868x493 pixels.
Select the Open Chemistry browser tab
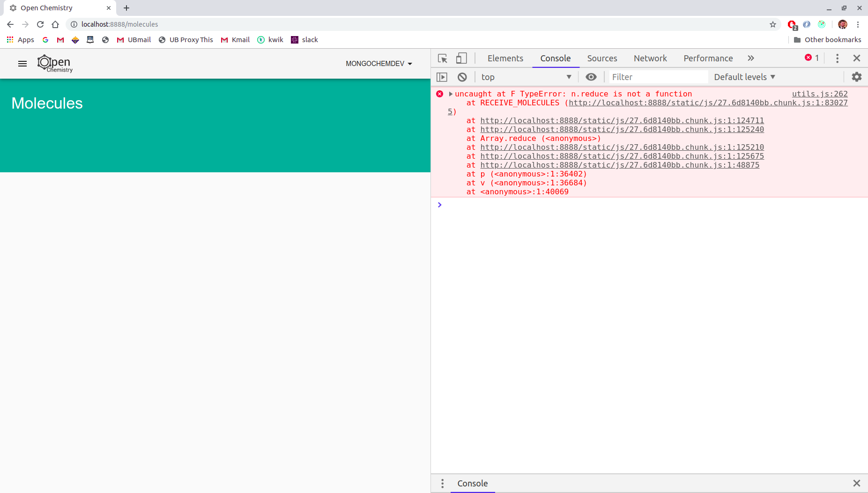coord(60,8)
